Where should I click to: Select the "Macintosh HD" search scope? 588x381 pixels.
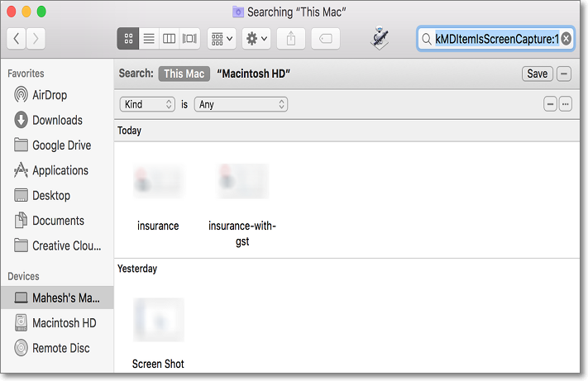253,74
